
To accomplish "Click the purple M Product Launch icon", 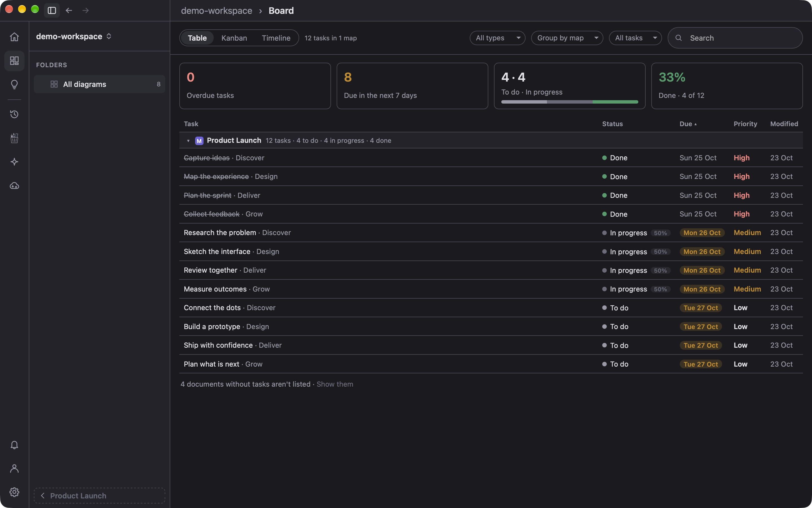I will [x=199, y=141].
